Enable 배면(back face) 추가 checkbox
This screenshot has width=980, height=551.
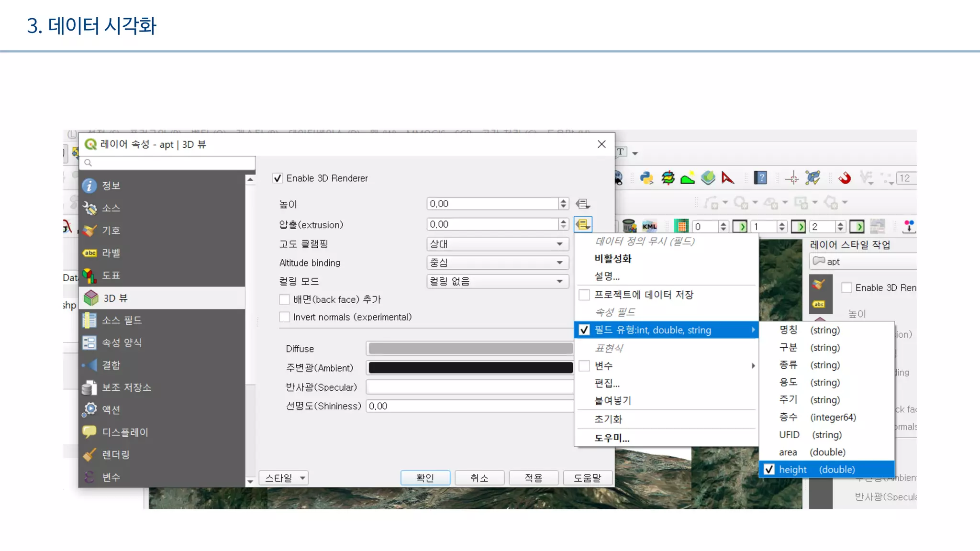[x=285, y=300]
